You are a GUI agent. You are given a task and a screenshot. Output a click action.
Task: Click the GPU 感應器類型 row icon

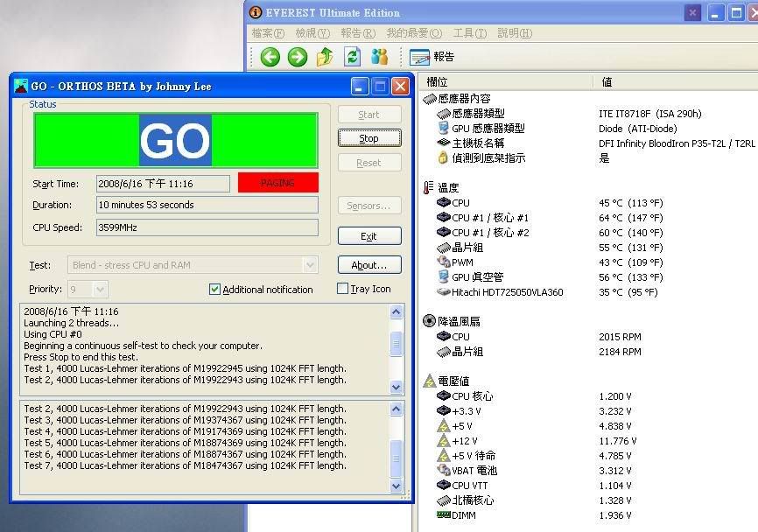point(443,128)
